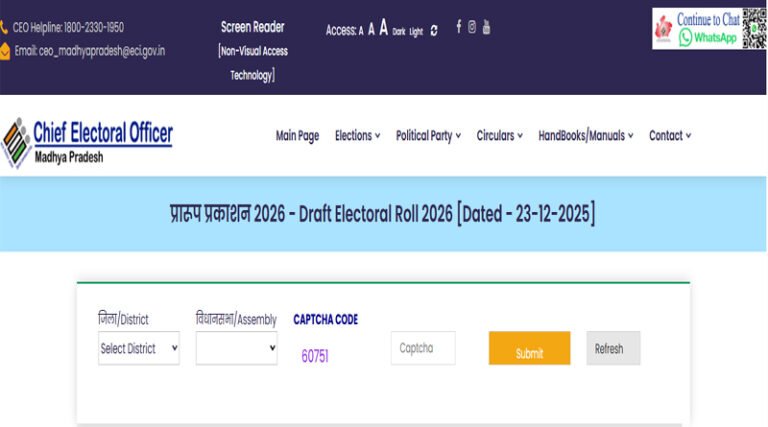
Task: Click into the Captcha input field
Action: pos(423,348)
